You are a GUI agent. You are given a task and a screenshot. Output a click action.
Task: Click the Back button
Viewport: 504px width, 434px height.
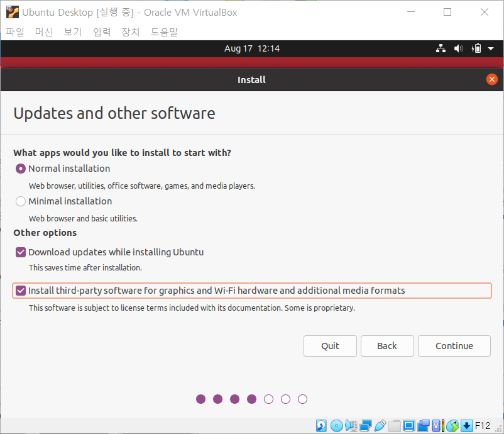click(x=387, y=346)
